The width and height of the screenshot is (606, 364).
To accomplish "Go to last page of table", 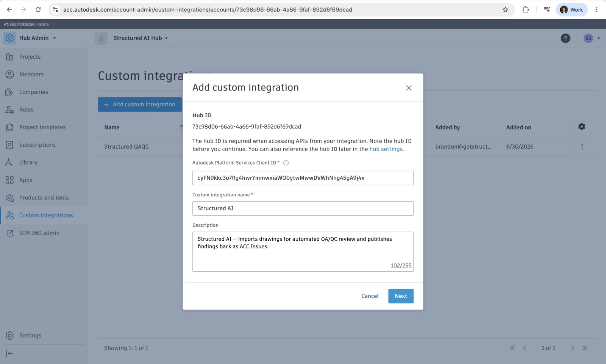I will pyautogui.click(x=584, y=348).
